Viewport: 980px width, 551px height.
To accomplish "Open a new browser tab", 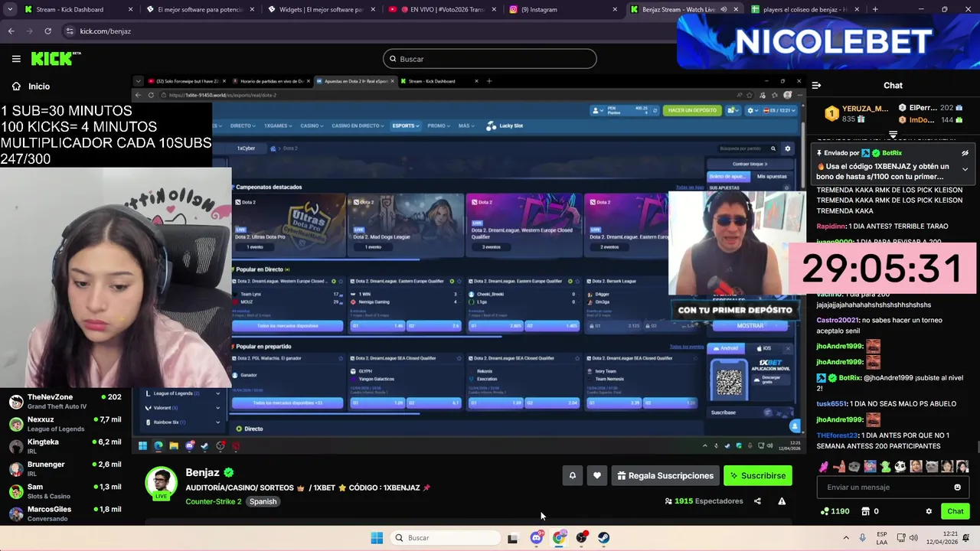I will tap(875, 9).
